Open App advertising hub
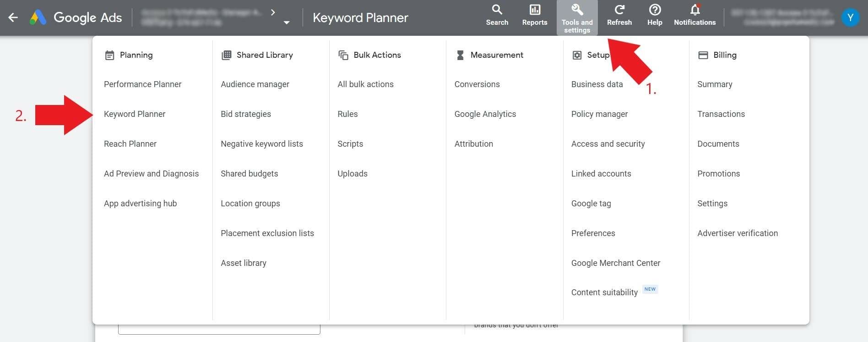 click(x=140, y=204)
